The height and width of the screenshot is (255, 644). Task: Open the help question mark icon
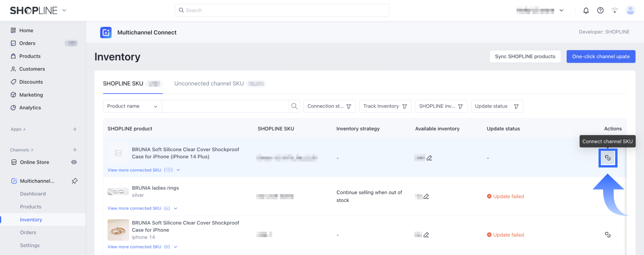(600, 11)
